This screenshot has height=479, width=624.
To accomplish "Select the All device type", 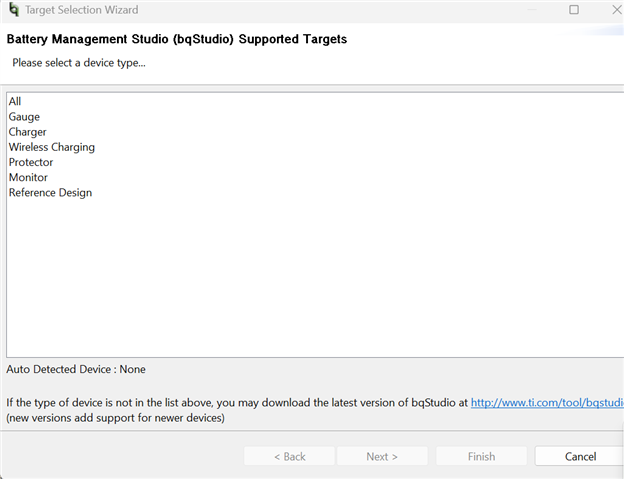I will tap(15, 101).
